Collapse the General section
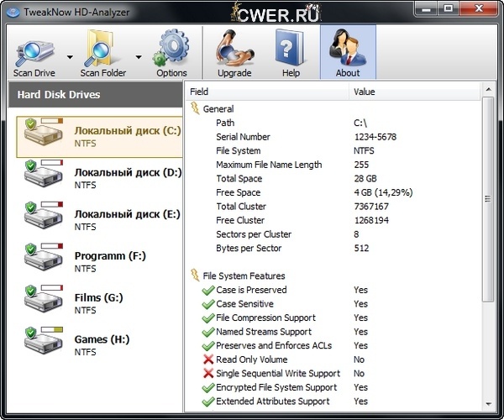Viewport: 504px width, 420px height. pyautogui.click(x=196, y=108)
